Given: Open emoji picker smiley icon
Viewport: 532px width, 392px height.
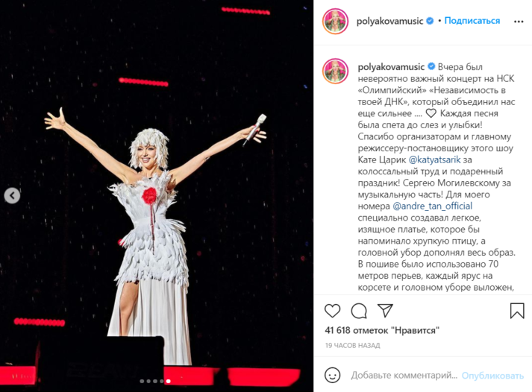Looking at the screenshot, I should coord(332,375).
